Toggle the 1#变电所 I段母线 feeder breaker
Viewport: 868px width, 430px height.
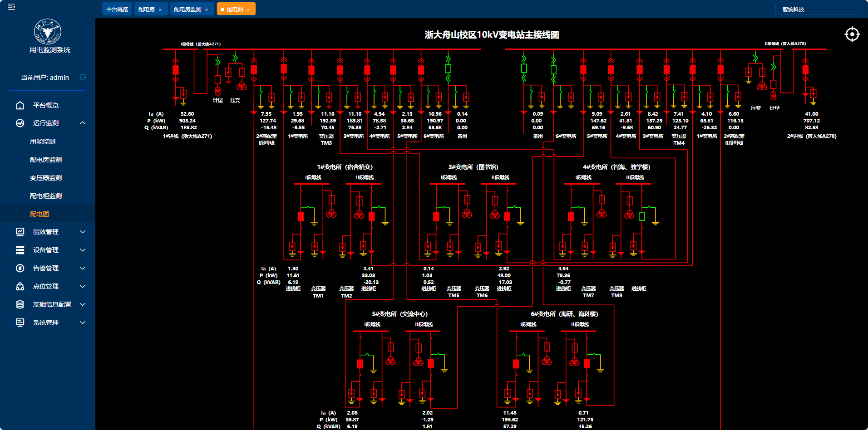[x=284, y=68]
